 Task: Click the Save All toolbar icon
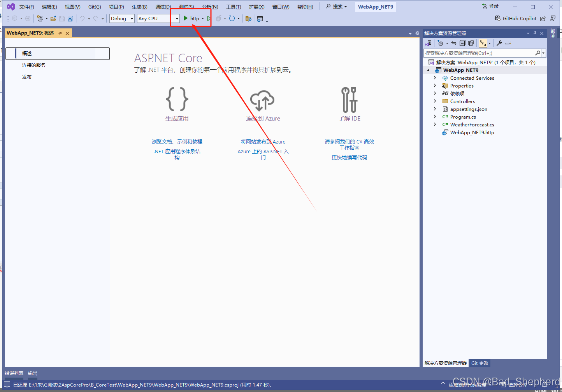tap(70, 18)
